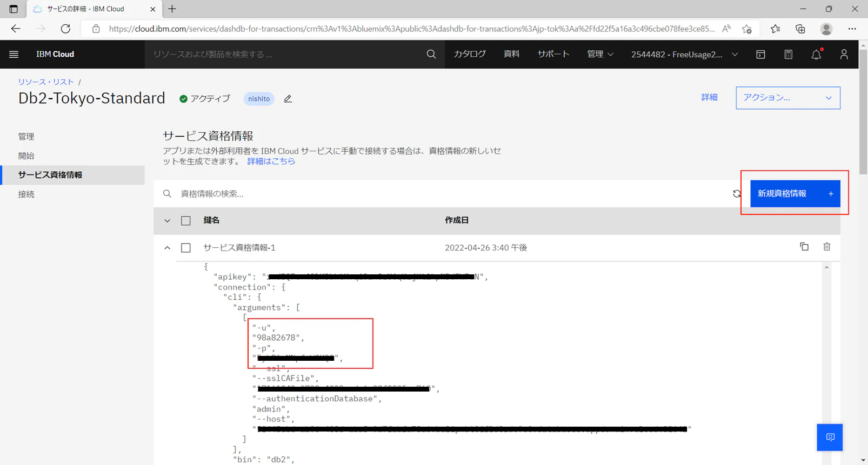The width and height of the screenshot is (868, 465).
Task: Click the サービス資格情報-1 key name
Action: click(239, 247)
